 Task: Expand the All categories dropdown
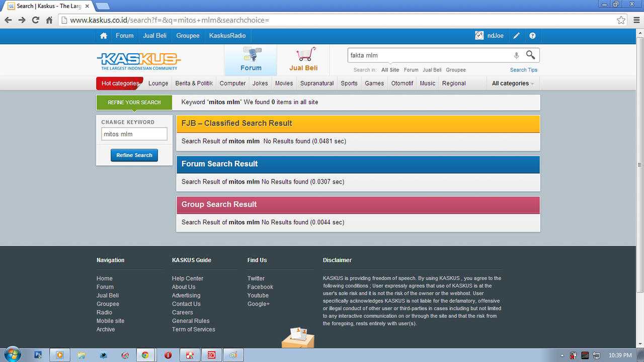coord(513,83)
